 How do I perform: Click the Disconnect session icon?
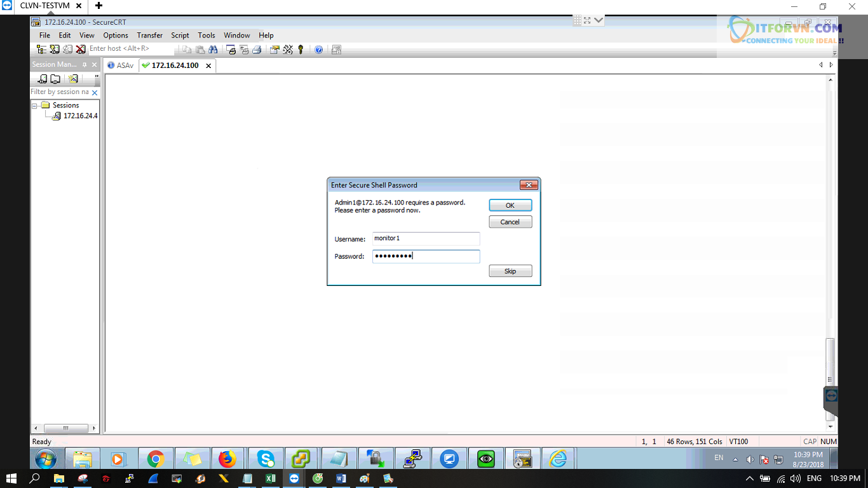pos(81,50)
